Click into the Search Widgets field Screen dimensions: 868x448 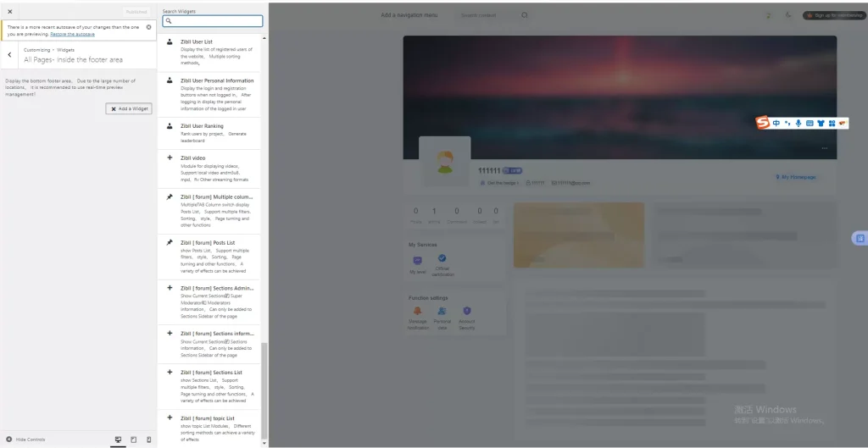pyautogui.click(x=213, y=21)
